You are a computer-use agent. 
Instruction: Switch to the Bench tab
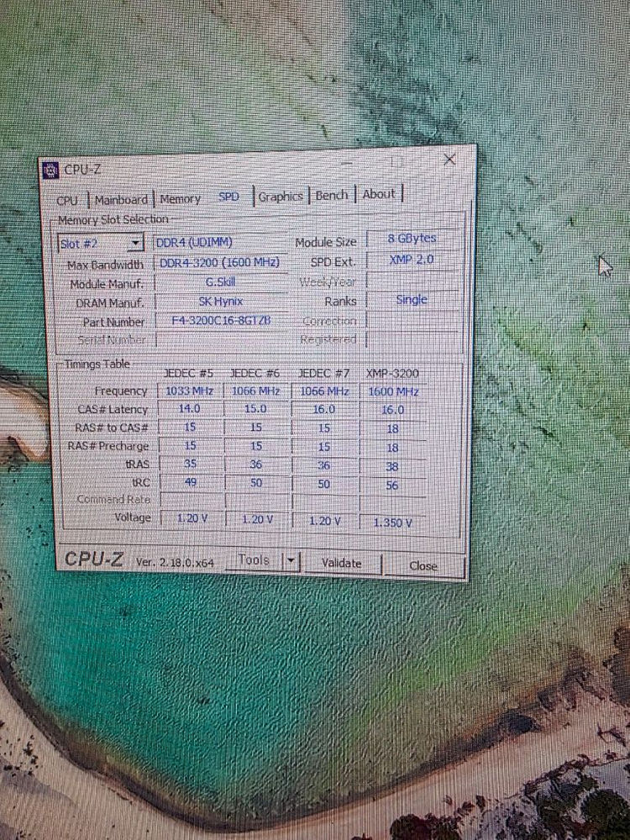click(332, 195)
